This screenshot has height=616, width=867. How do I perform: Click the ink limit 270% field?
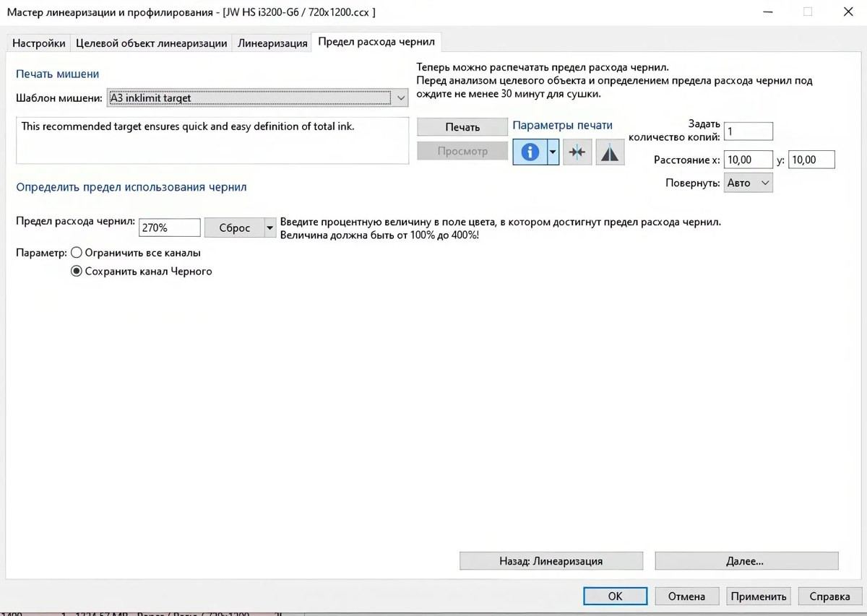pos(170,227)
